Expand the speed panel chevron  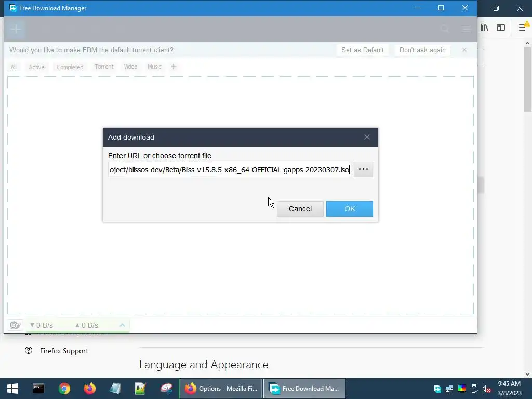point(122,325)
